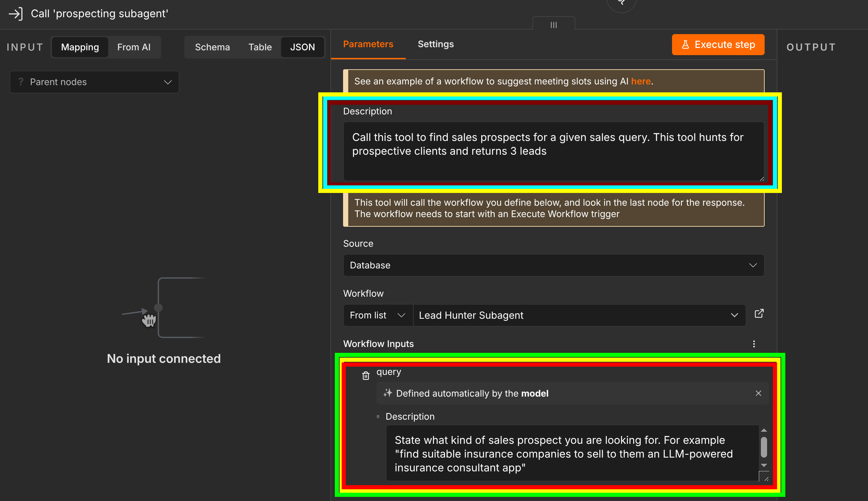Click the query description scrollbar down arrow
Image resolution: width=868 pixels, height=501 pixels.
[764, 466]
